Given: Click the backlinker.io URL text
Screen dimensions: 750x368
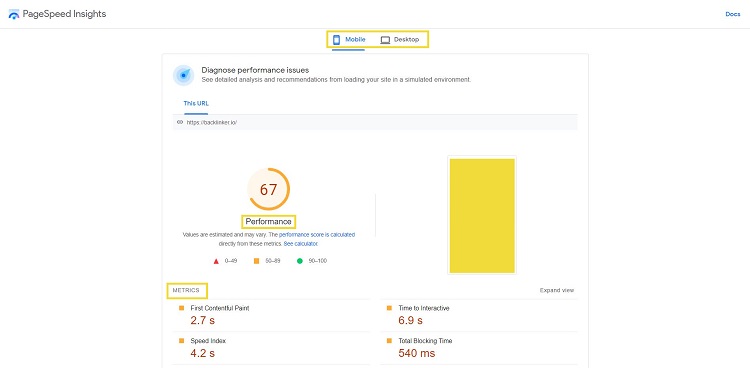Looking at the screenshot, I should pyautogui.click(x=212, y=123).
